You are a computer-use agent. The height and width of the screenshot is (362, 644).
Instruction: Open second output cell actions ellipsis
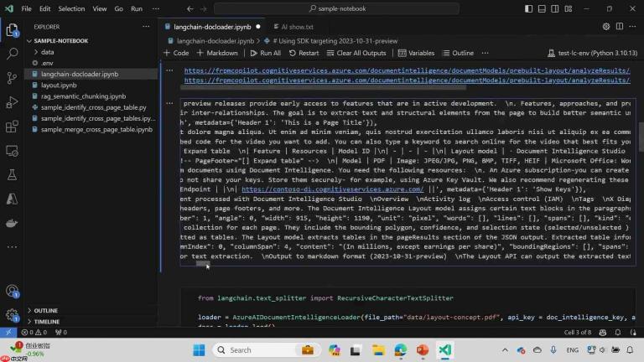coord(169,103)
